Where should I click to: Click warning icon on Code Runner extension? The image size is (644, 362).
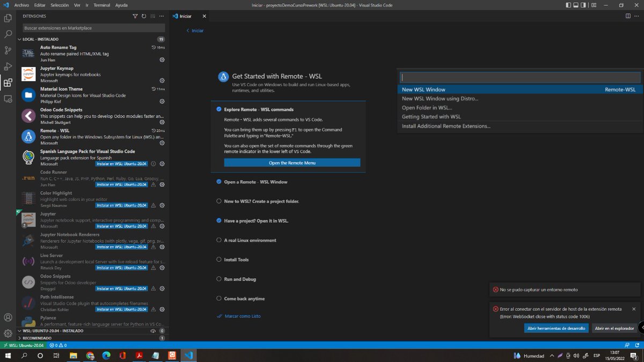(153, 184)
